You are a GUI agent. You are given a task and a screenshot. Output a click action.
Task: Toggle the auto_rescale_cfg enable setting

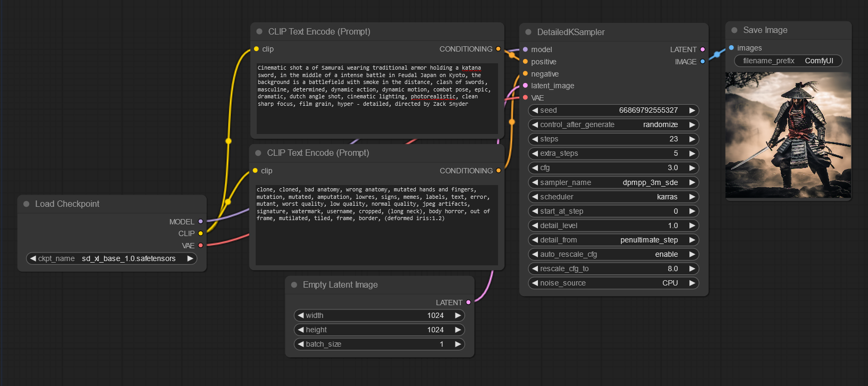click(613, 255)
